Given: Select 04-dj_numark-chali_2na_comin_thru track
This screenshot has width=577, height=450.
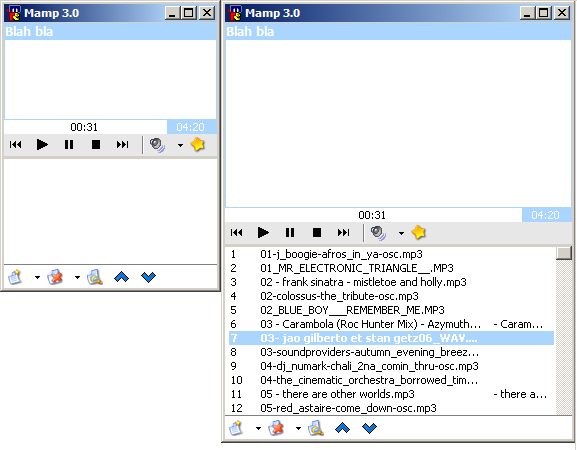Looking at the screenshot, I should (391, 366).
